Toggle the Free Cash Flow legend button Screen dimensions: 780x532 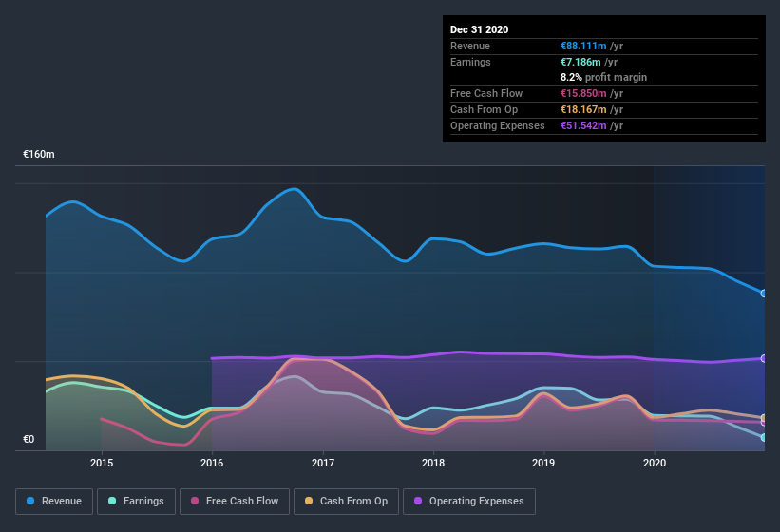tap(235, 502)
